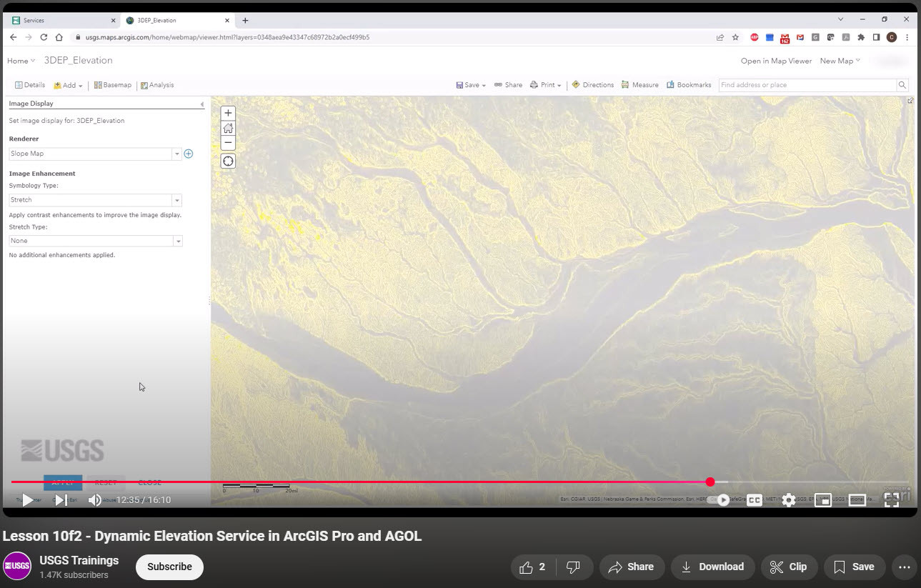Screen dimensions: 921x588
Task: Click the blue plus icon beside Renderer
Action: point(189,154)
